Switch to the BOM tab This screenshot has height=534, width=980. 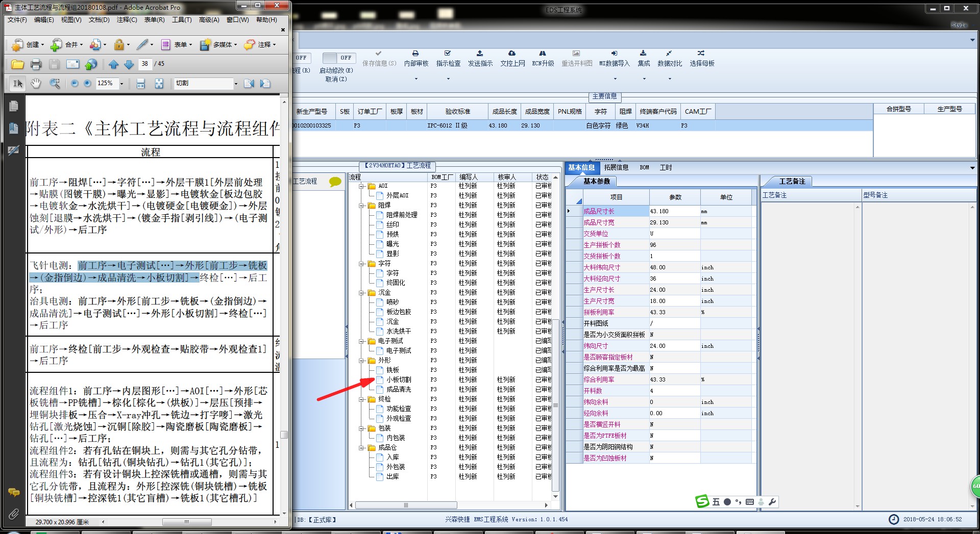coord(644,167)
